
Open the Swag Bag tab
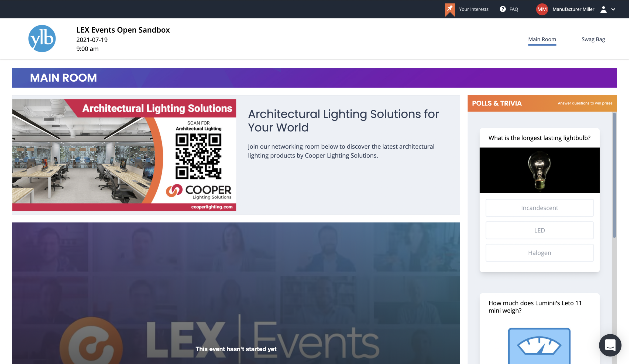click(x=593, y=39)
